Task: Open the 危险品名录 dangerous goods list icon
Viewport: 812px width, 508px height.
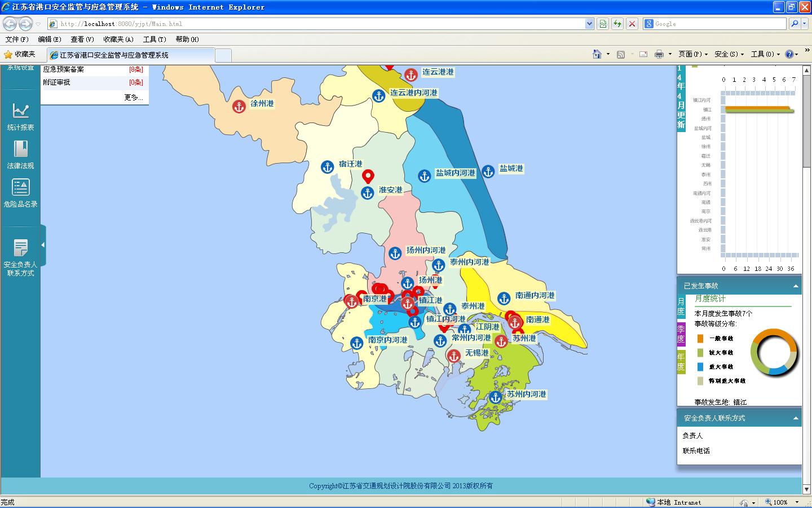Action: point(21,187)
